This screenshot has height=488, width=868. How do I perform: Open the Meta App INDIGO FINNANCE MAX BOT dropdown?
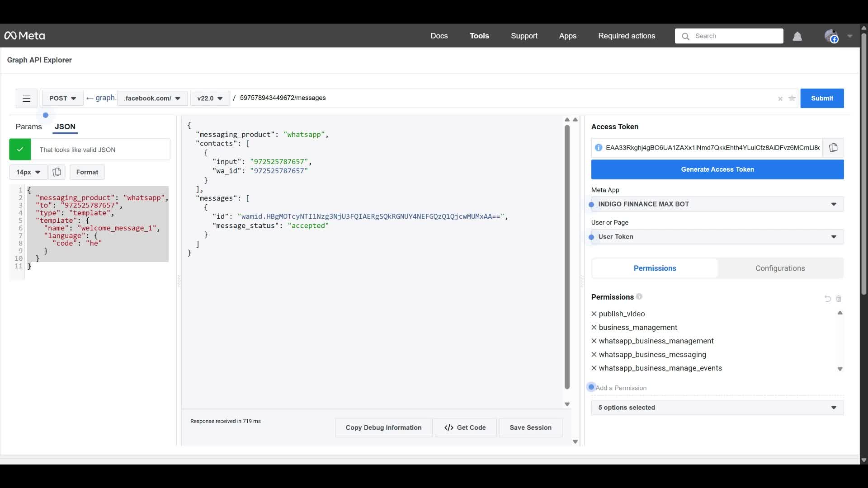(717, 204)
